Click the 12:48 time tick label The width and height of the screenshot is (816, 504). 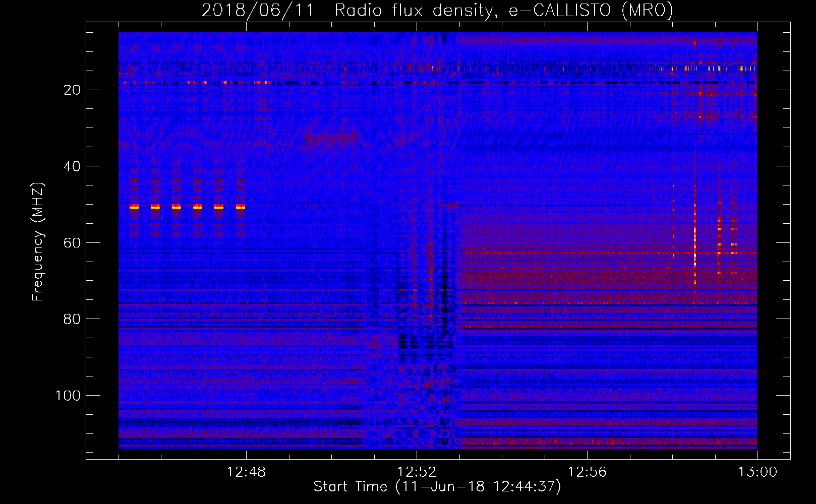pyautogui.click(x=246, y=472)
